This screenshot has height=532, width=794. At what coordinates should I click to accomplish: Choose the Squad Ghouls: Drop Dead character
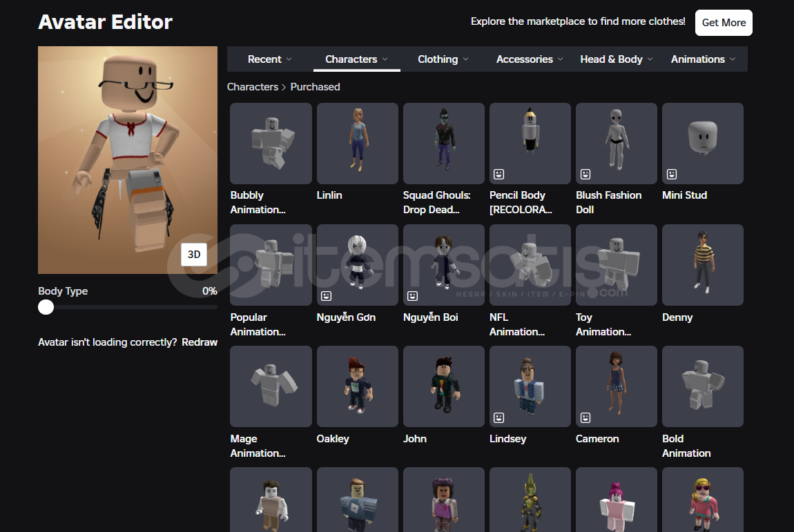point(443,144)
